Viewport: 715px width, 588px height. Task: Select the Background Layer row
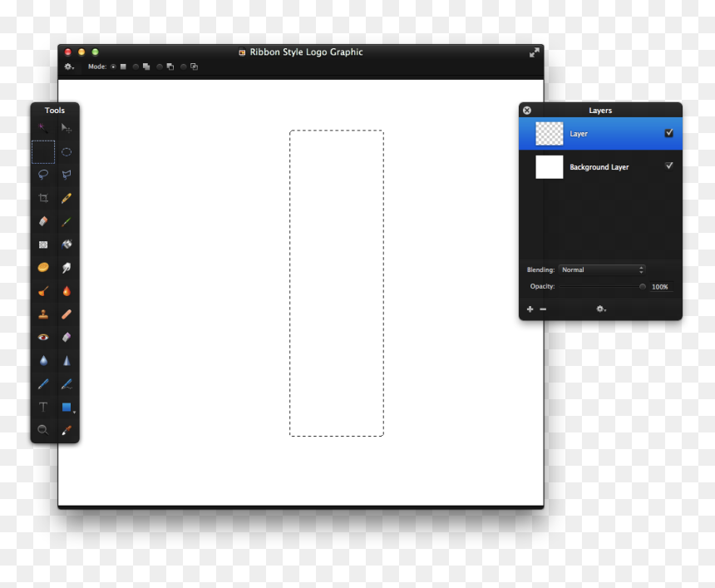(600, 167)
